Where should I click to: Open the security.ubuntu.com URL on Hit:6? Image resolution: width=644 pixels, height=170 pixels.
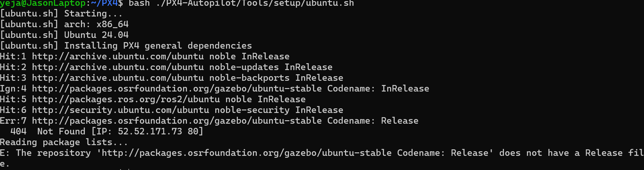pos(120,110)
